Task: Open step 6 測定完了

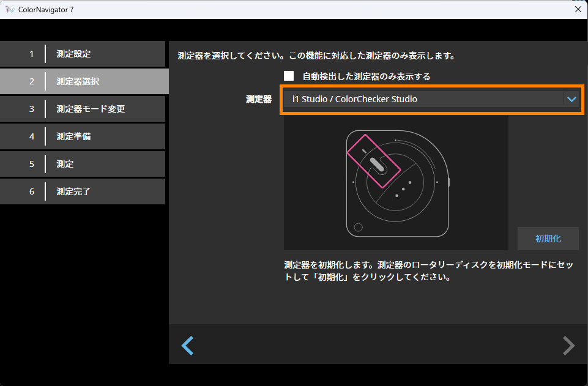Action: point(83,191)
